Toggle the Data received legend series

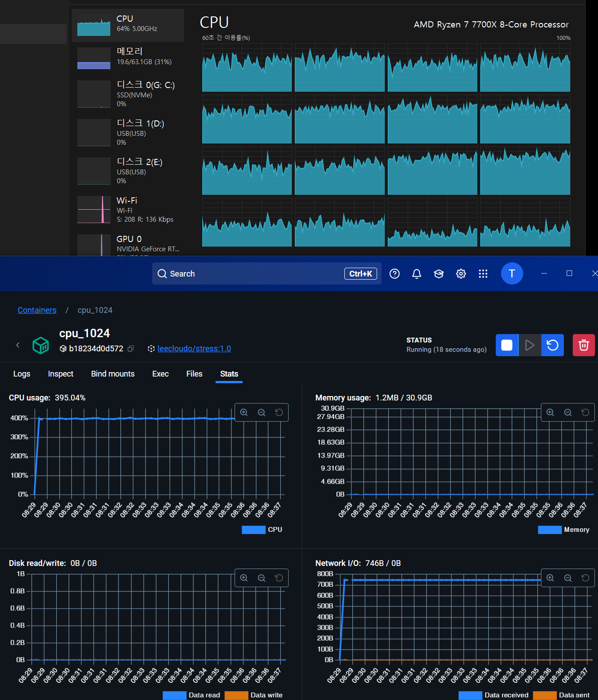[x=494, y=695]
